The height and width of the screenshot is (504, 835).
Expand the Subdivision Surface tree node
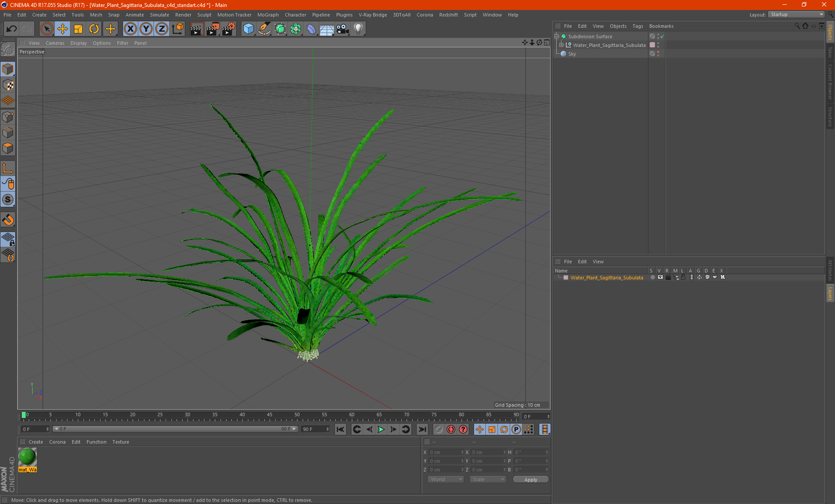click(x=556, y=36)
